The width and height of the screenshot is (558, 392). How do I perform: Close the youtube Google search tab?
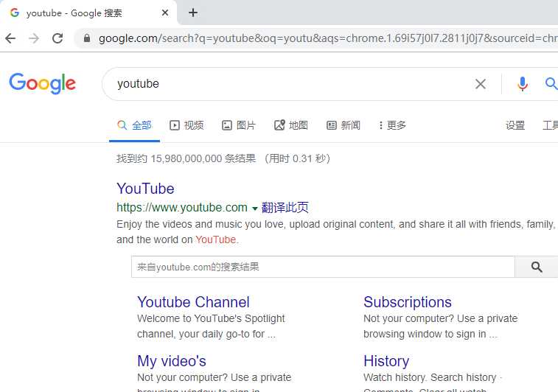coord(165,13)
